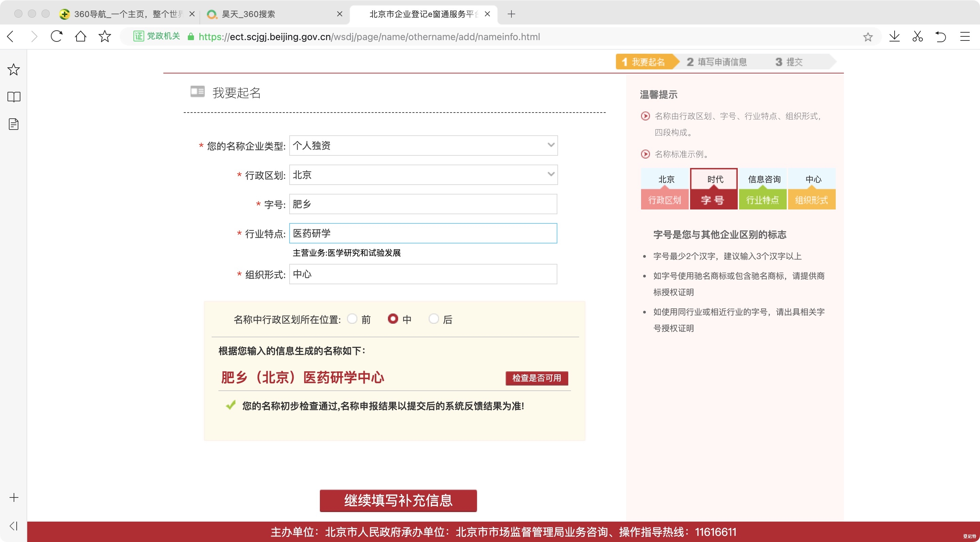The width and height of the screenshot is (980, 542).
Task: Open the browser hamburger menu
Action: pyautogui.click(x=965, y=36)
